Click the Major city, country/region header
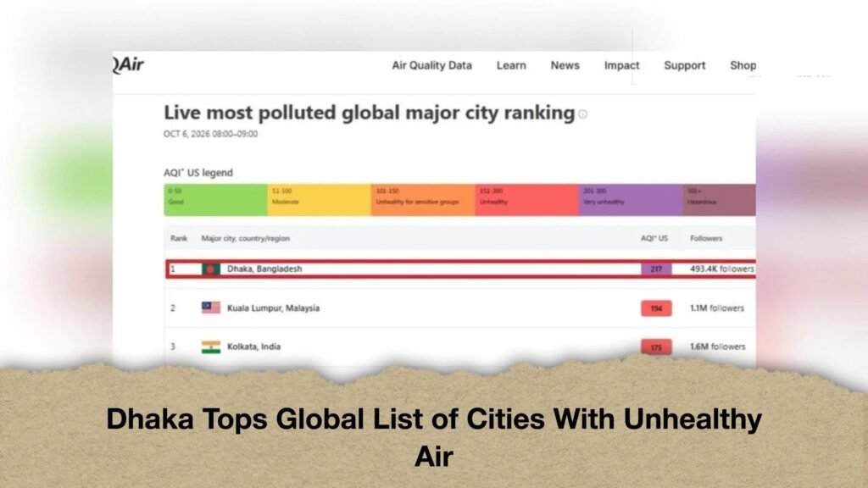Viewport: 868px width, 488px height. point(245,238)
